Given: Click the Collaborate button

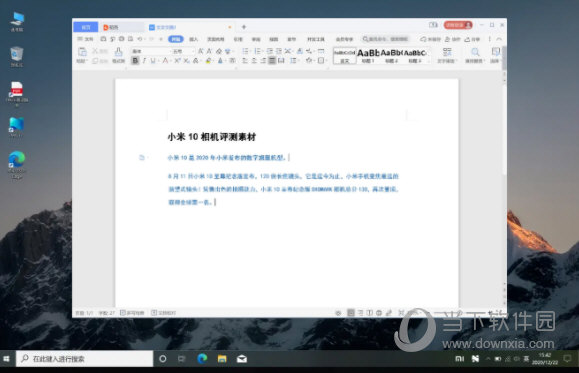Looking at the screenshot, I should pyautogui.click(x=453, y=39).
